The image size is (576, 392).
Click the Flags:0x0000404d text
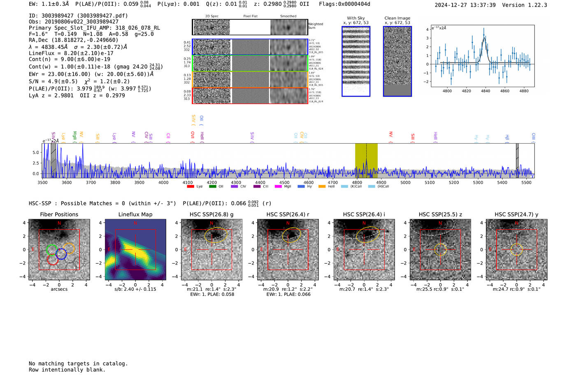click(x=344, y=4)
